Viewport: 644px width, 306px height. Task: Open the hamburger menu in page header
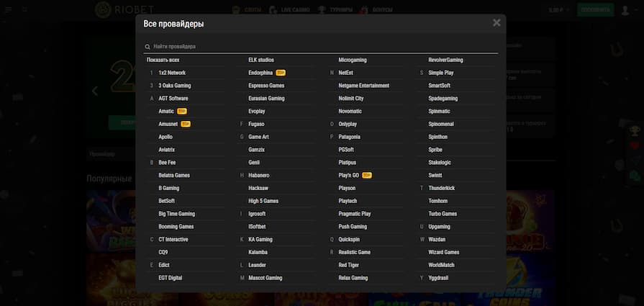[x=8, y=9]
